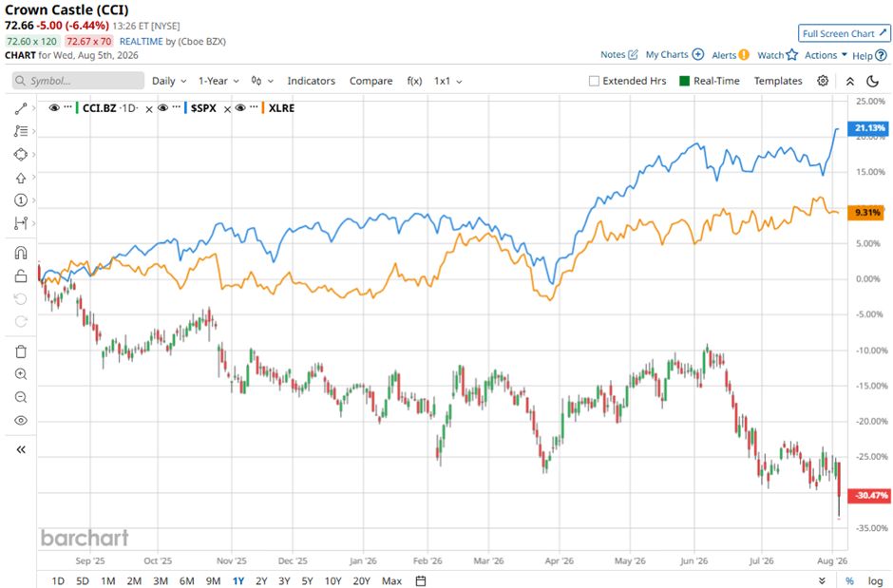Screen dimensions: 893x588
Task: Select the trend line drawing tool
Action: click(x=21, y=108)
